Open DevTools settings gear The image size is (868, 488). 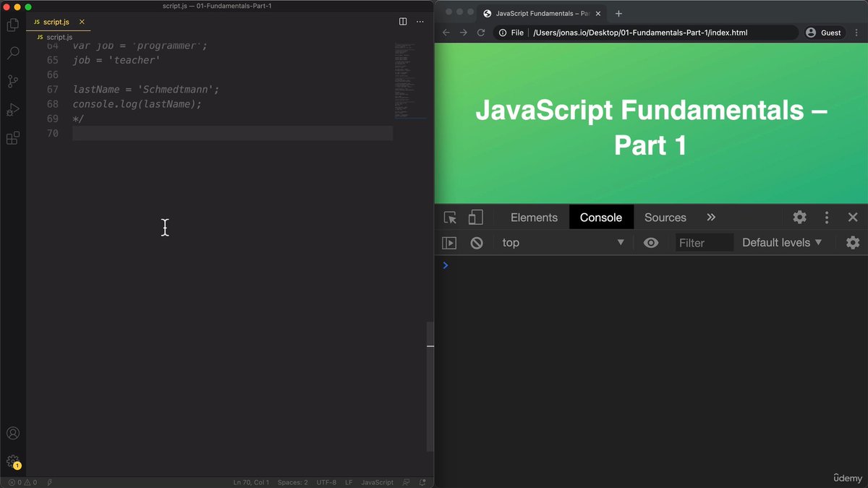(799, 218)
